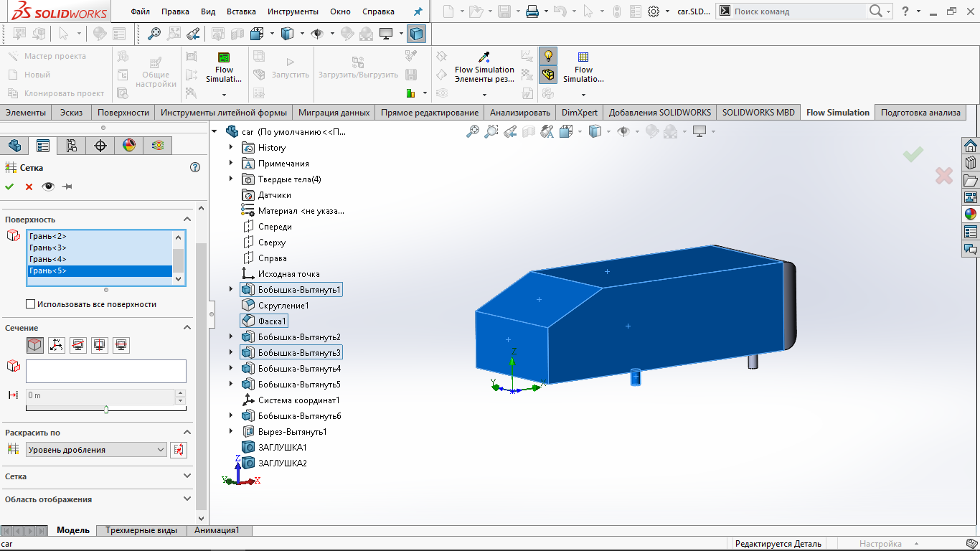Accept changes via viewport green checkmark
Viewport: 980px width, 551px height.
tap(913, 154)
